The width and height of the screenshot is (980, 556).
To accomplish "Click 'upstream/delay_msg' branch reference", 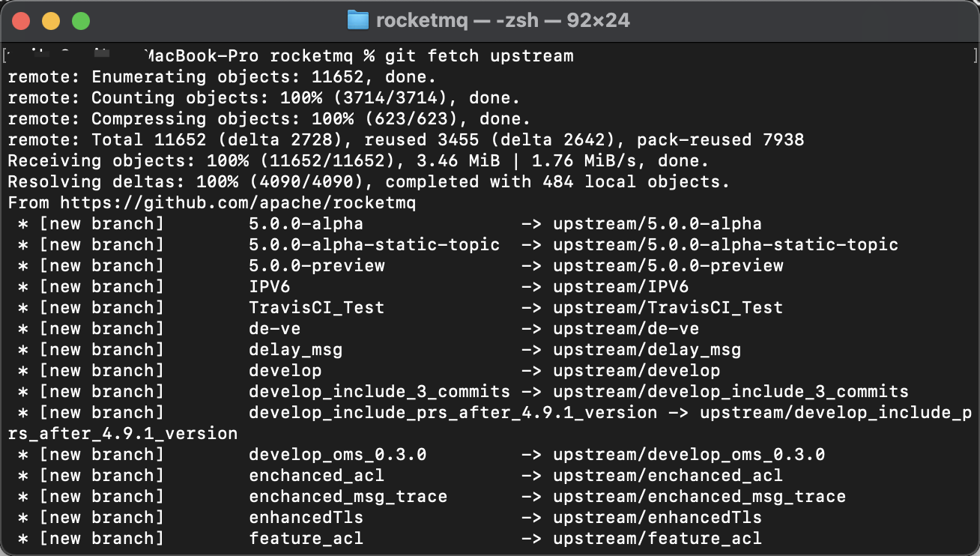I will coord(647,350).
